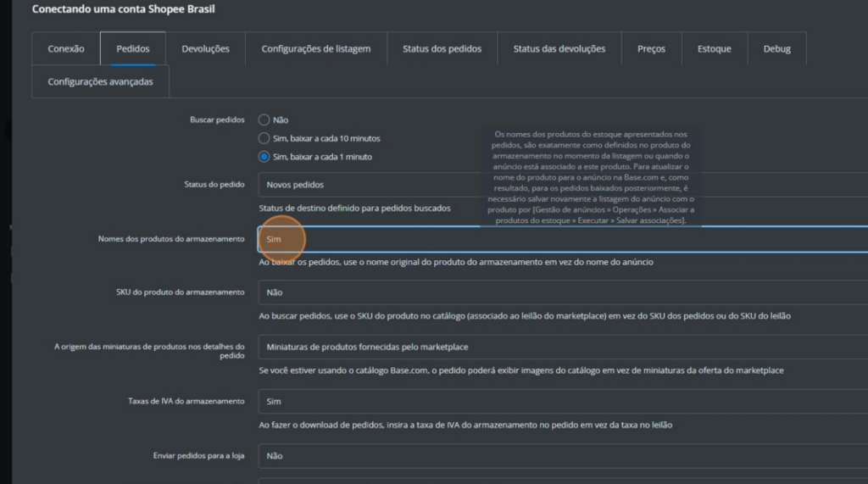Viewport: 868px width, 484px height.
Task: Expand Nomes dos produtos do armazenamento dropdown
Action: tap(559, 240)
